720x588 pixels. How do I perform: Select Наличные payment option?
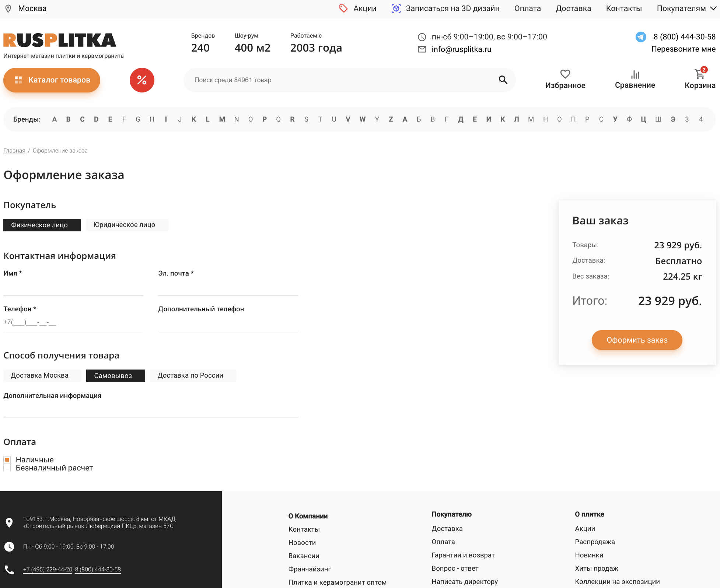click(7, 460)
